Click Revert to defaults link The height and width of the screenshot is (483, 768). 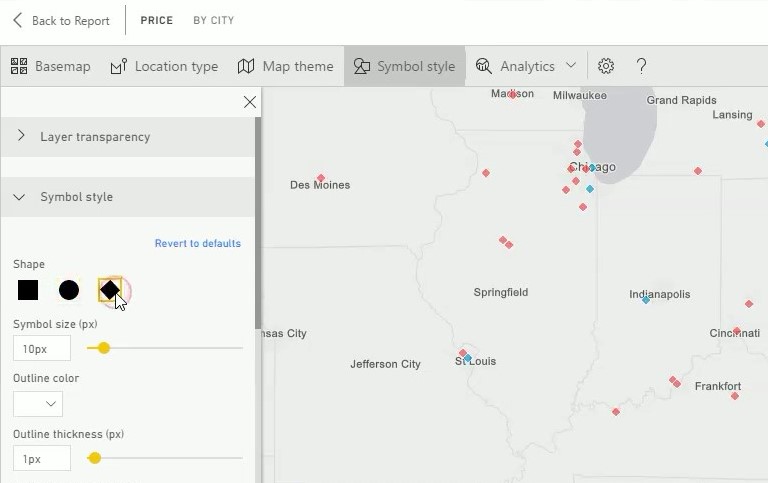pos(197,243)
